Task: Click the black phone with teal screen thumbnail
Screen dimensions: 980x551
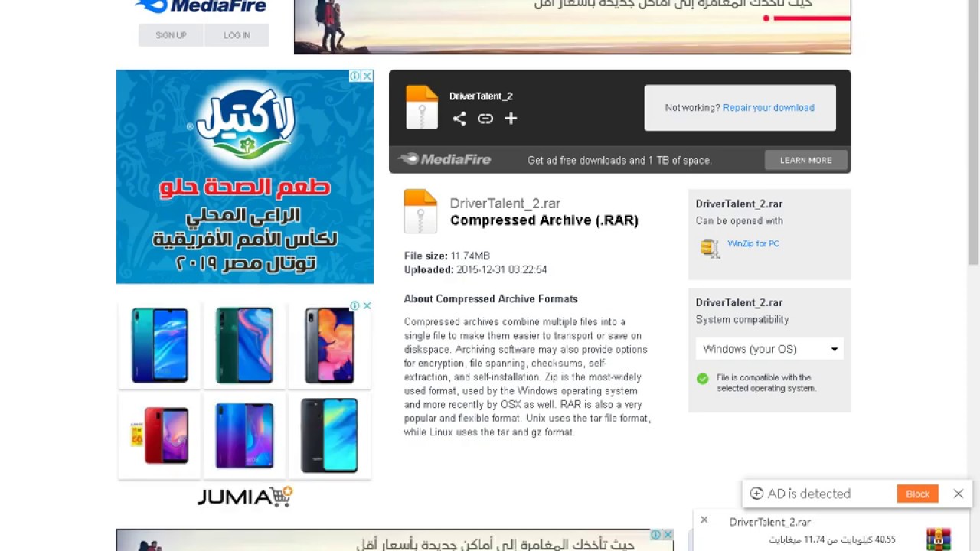Action: pyautogui.click(x=329, y=435)
